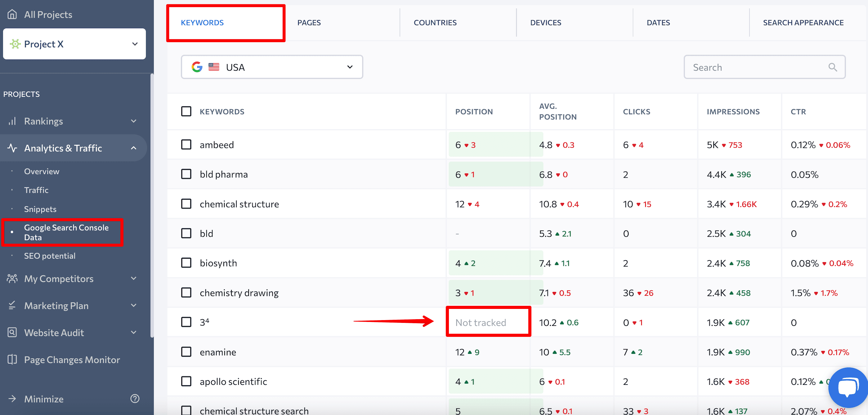Tick the checkbox next to bld
This screenshot has width=868, height=415.
[186, 234]
